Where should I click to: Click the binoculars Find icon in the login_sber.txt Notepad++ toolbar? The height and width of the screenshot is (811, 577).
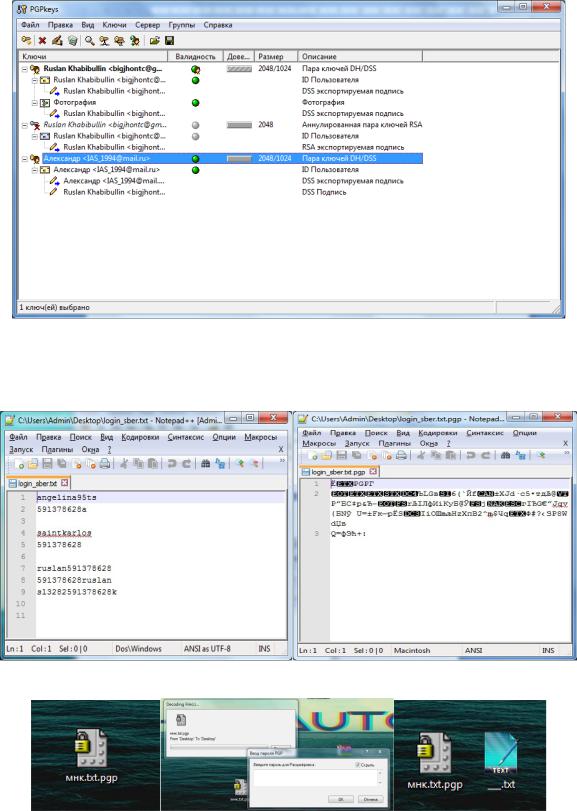coord(205,463)
